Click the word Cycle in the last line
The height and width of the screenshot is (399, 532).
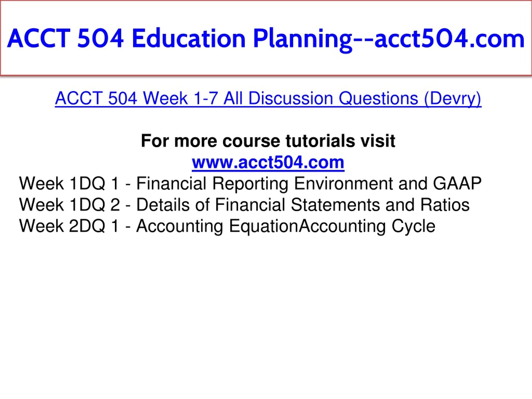[x=413, y=227]
